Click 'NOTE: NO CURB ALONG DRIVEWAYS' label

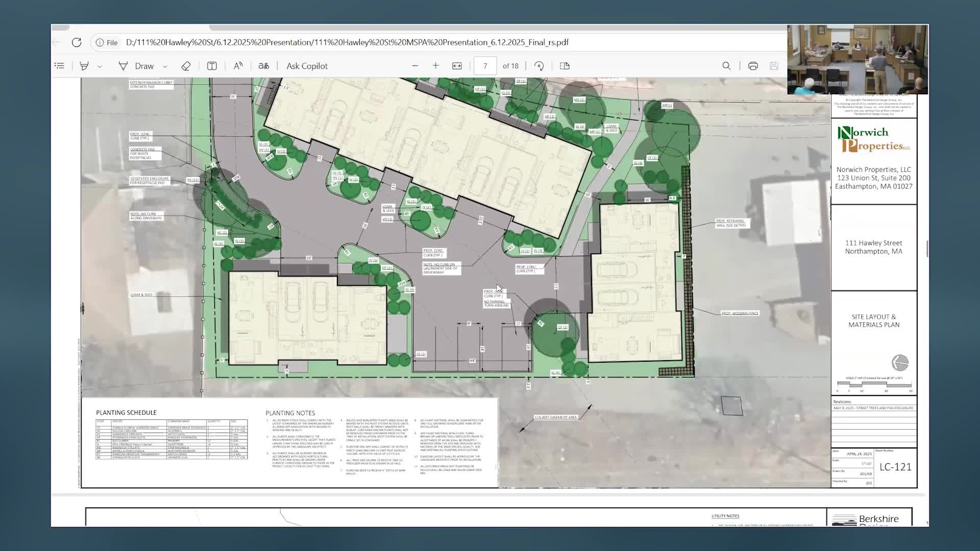click(x=145, y=216)
